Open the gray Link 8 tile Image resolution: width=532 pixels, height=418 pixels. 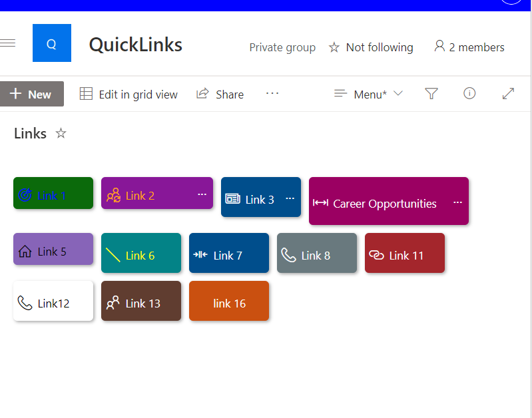(317, 253)
